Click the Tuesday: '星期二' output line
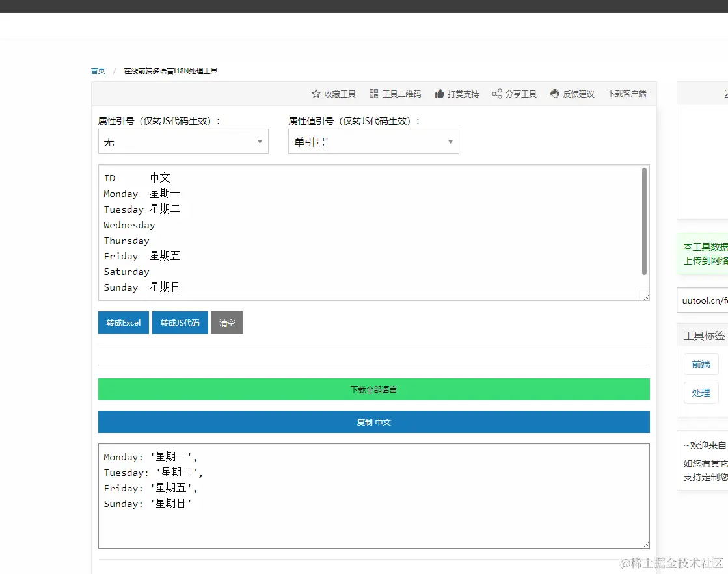This screenshot has height=574, width=728. tap(154, 473)
